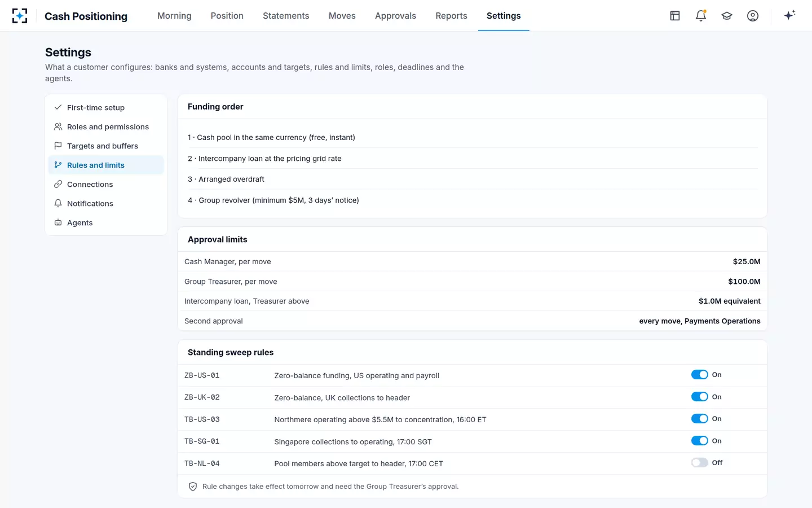This screenshot has width=812, height=508.
Task: Click the $25.0M Cash Manager limit
Action: 747,261
